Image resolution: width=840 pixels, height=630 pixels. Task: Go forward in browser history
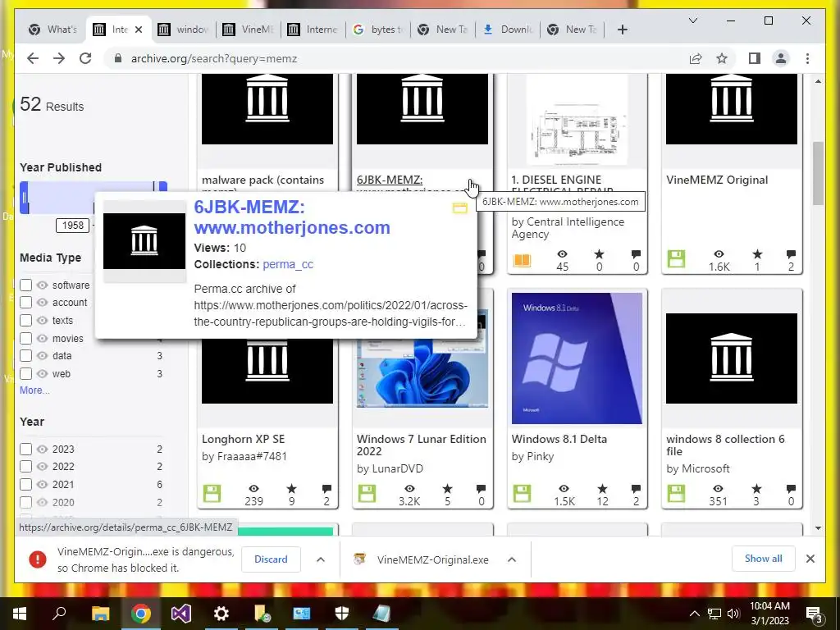(x=59, y=58)
